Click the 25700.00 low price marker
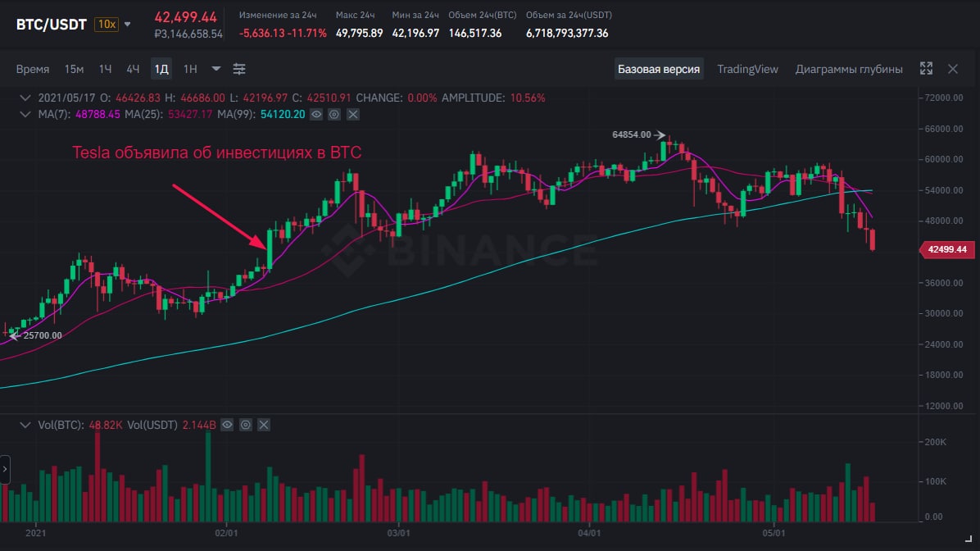This screenshot has width=980, height=551. tap(43, 335)
